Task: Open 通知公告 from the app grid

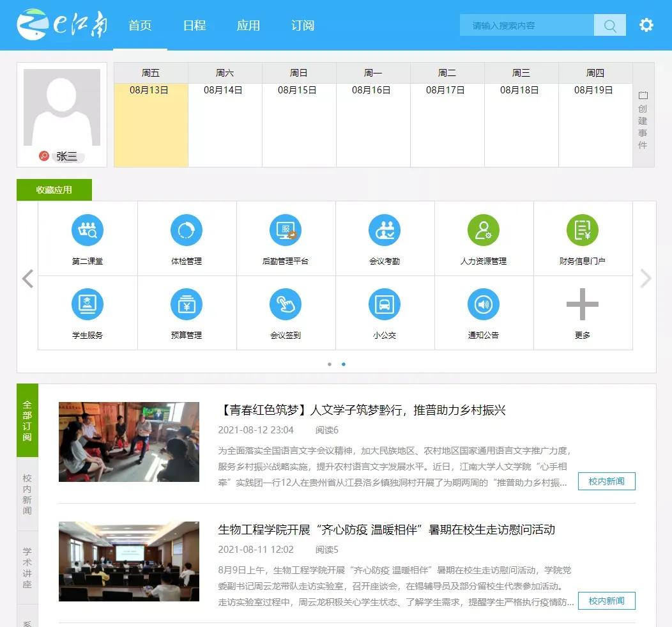Action: point(484,313)
